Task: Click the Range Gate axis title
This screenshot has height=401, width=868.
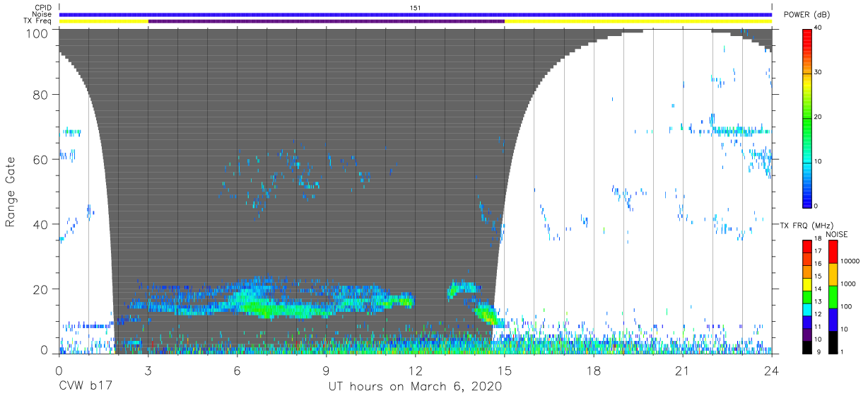Action: pyautogui.click(x=11, y=191)
